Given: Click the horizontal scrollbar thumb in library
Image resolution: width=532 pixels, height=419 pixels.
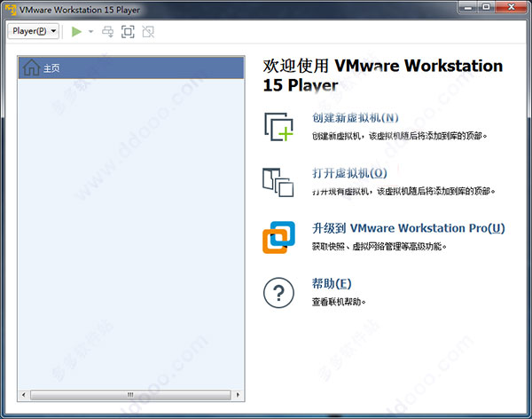Looking at the screenshot, I should click(130, 394).
